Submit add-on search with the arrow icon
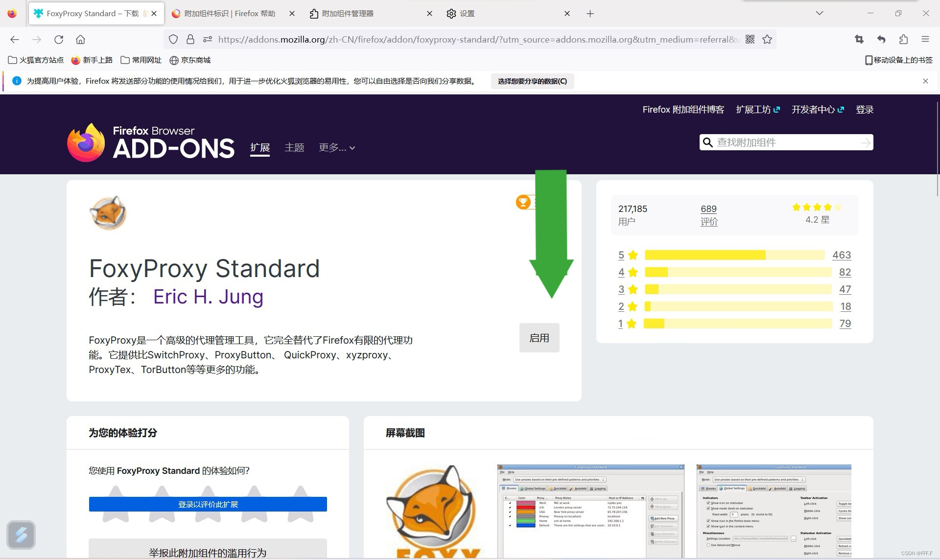 866,142
